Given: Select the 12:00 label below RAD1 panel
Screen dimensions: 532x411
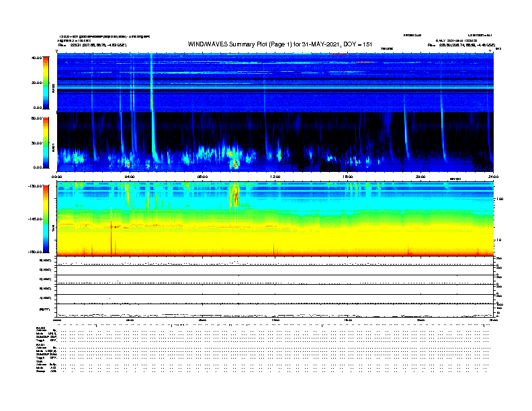Looking at the screenshot, I should coord(275,177).
